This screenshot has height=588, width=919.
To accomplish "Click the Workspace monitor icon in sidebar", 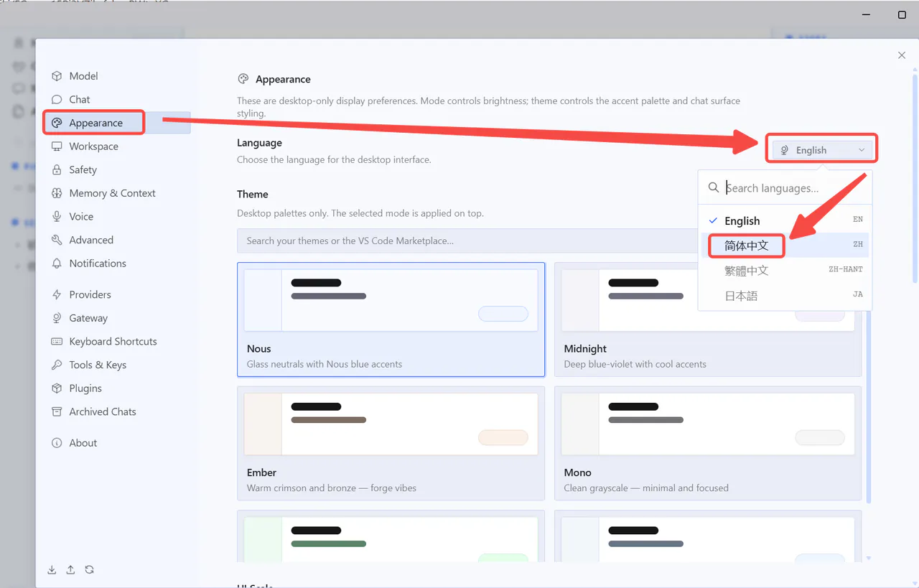I will click(57, 146).
